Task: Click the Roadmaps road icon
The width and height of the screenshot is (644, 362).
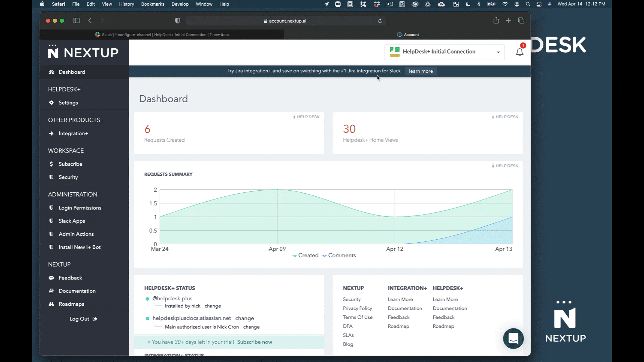Action: pyautogui.click(x=51, y=304)
